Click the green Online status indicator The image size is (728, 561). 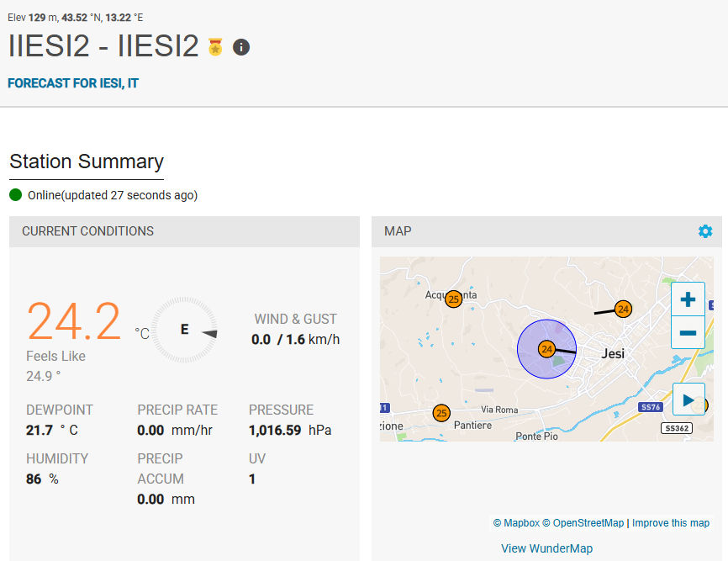[x=16, y=194]
